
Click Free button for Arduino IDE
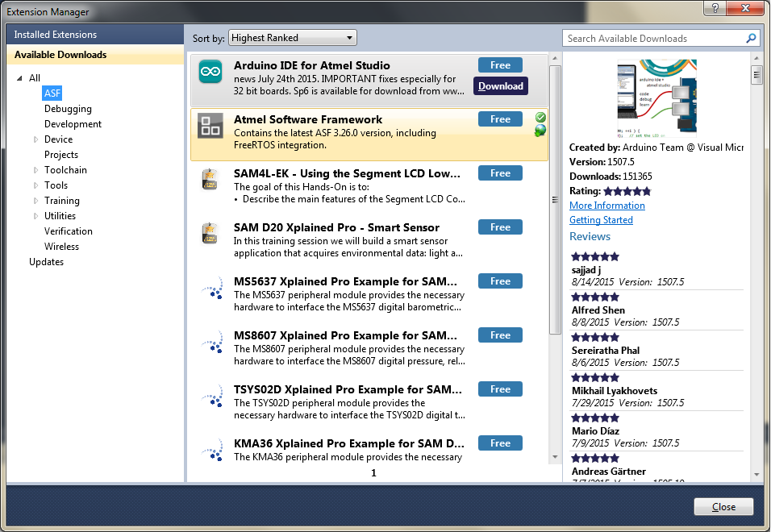[500, 64]
